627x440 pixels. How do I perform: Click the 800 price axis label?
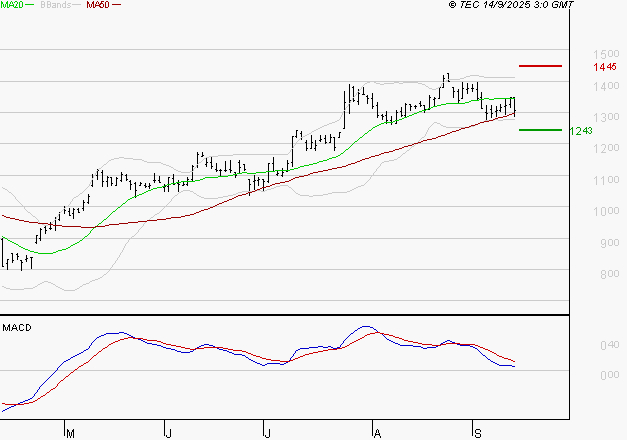(610, 274)
